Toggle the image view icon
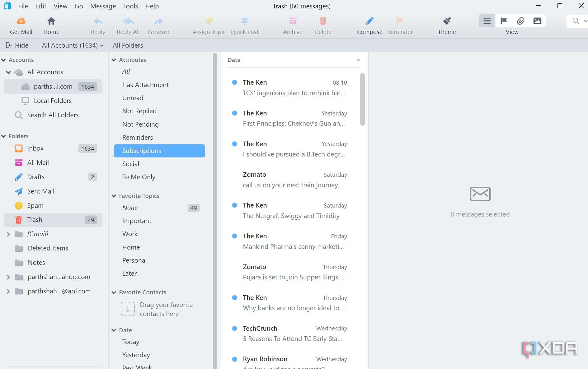Image resolution: width=588 pixels, height=369 pixels. [538, 21]
